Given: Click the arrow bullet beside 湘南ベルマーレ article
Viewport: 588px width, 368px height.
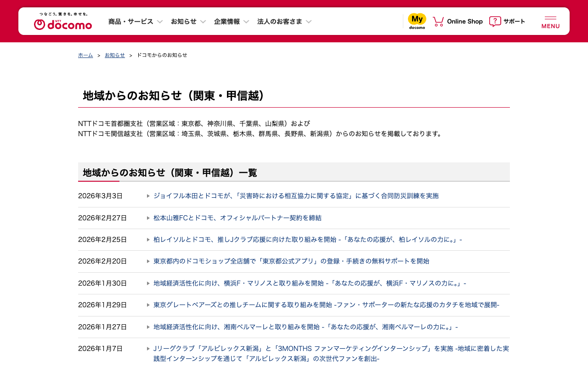Looking at the screenshot, I should (148, 327).
